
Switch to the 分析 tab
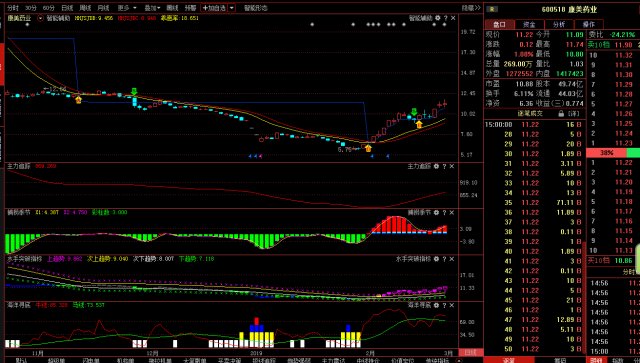point(558,24)
